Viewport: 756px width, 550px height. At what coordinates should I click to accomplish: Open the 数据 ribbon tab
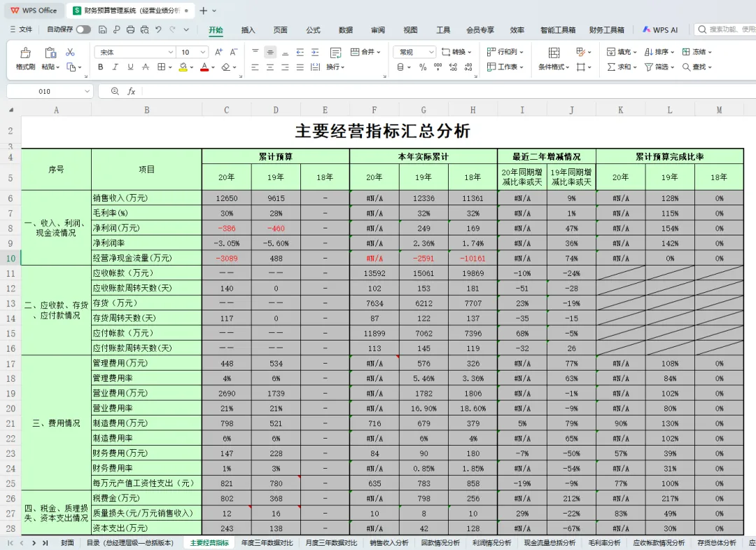[346, 30]
